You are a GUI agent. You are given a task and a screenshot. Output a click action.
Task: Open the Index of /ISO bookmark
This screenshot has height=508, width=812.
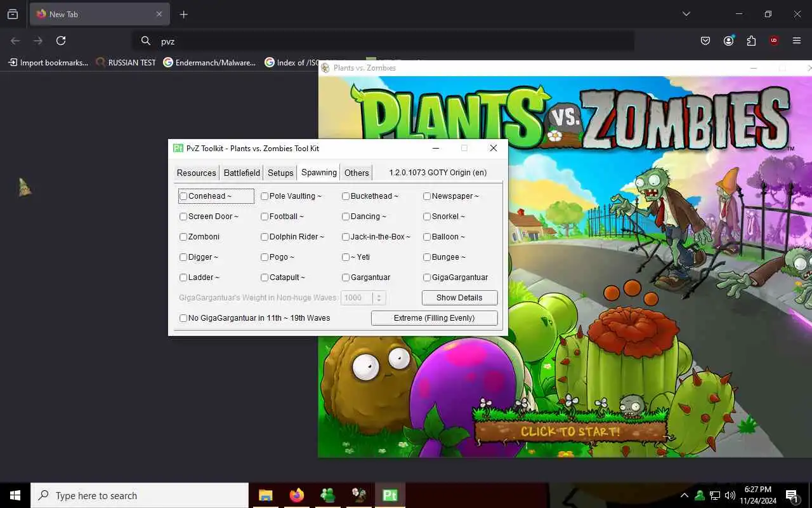[x=292, y=62]
